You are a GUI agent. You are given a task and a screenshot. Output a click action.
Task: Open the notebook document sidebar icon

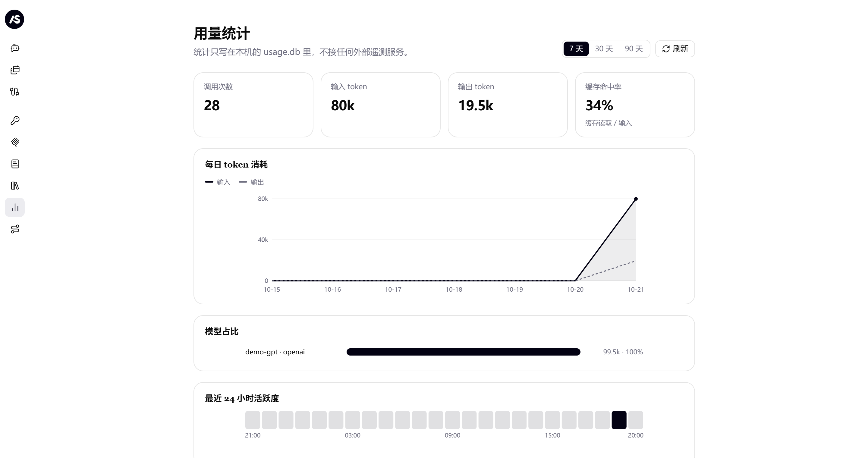15,164
